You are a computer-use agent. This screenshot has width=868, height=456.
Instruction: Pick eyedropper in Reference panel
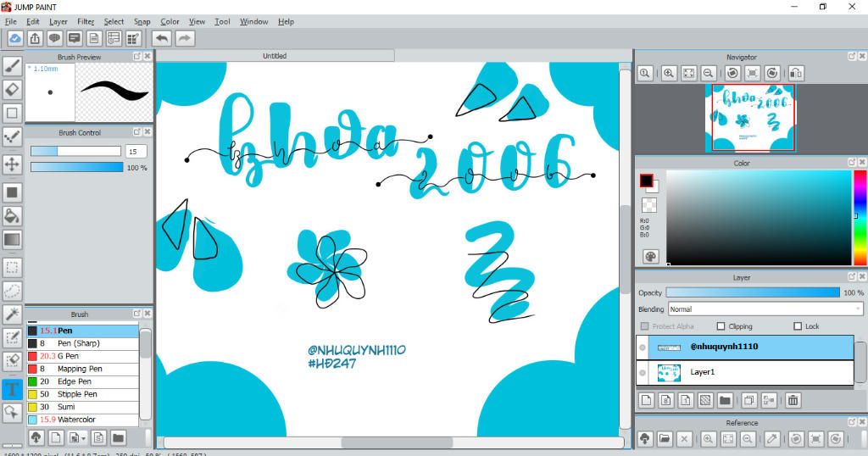[772, 439]
